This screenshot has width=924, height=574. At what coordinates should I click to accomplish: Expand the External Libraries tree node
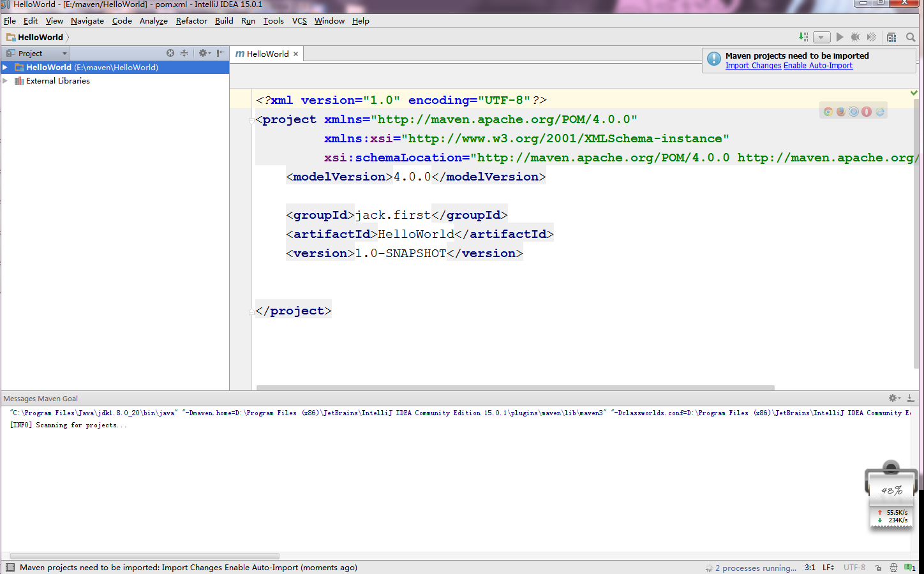[x=6, y=81]
